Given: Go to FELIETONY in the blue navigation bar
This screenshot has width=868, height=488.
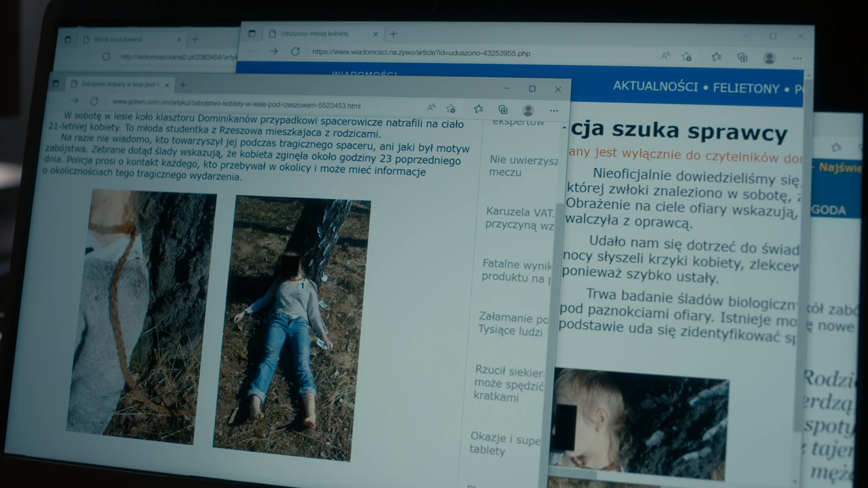Looking at the screenshot, I should [x=746, y=88].
